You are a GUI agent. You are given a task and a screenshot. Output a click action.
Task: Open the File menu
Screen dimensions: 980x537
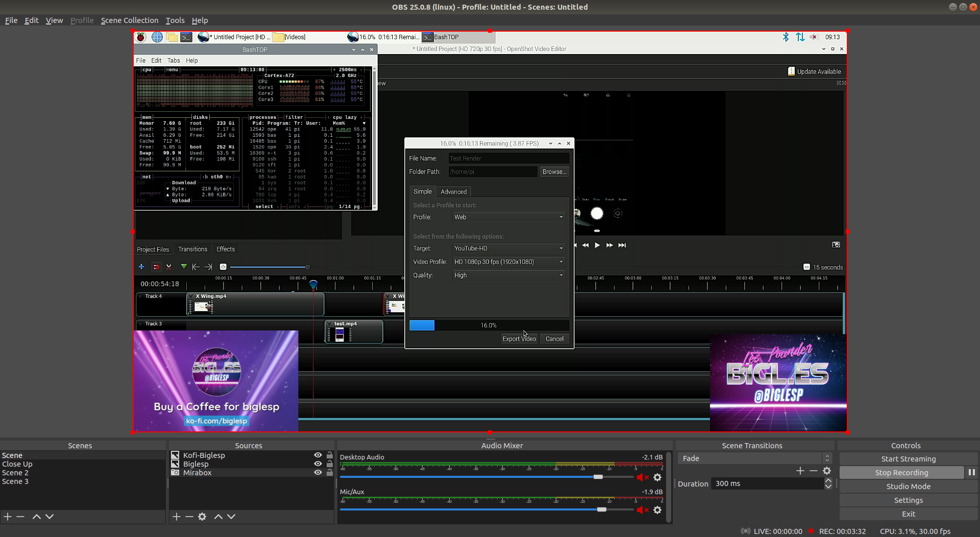(x=11, y=20)
